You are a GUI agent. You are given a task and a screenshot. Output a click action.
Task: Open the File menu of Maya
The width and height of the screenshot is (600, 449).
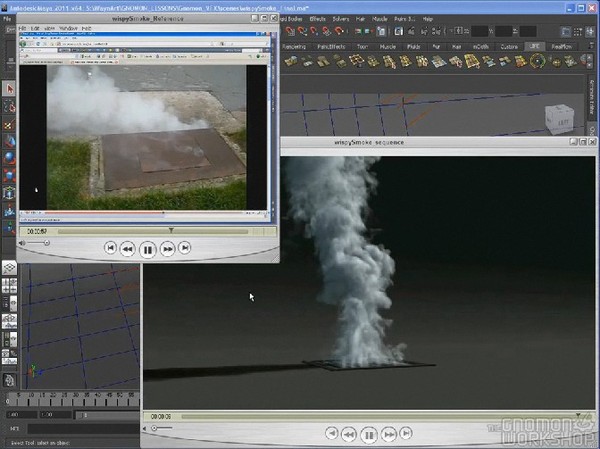7,19
